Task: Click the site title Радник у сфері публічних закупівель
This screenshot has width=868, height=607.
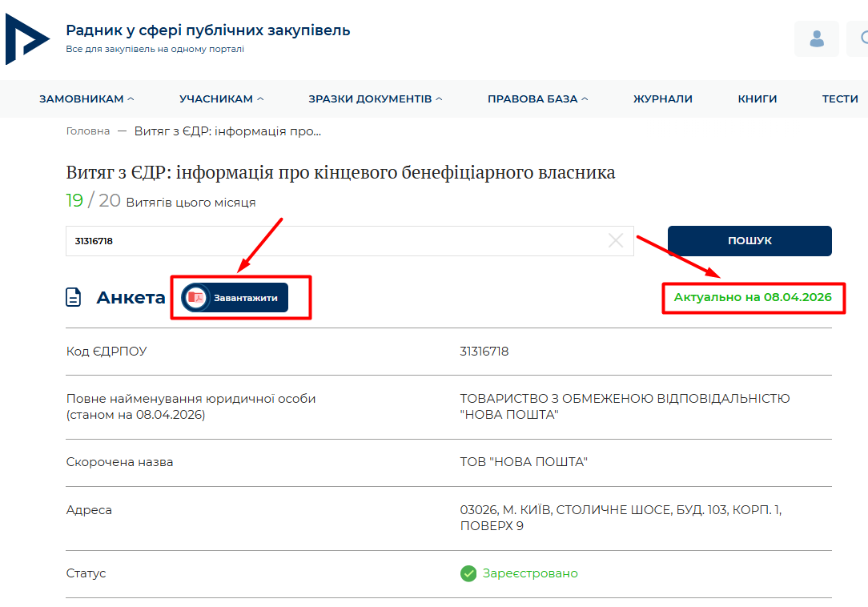Action: (x=207, y=30)
